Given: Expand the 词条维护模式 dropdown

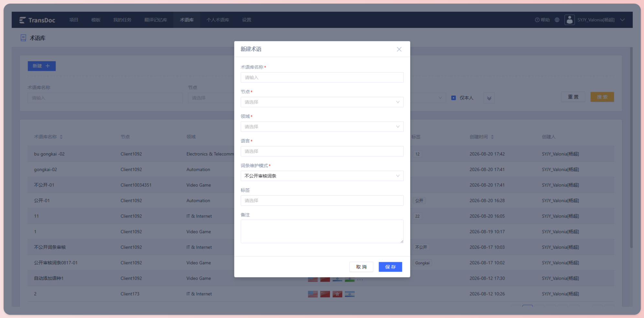Looking at the screenshot, I should (x=322, y=176).
